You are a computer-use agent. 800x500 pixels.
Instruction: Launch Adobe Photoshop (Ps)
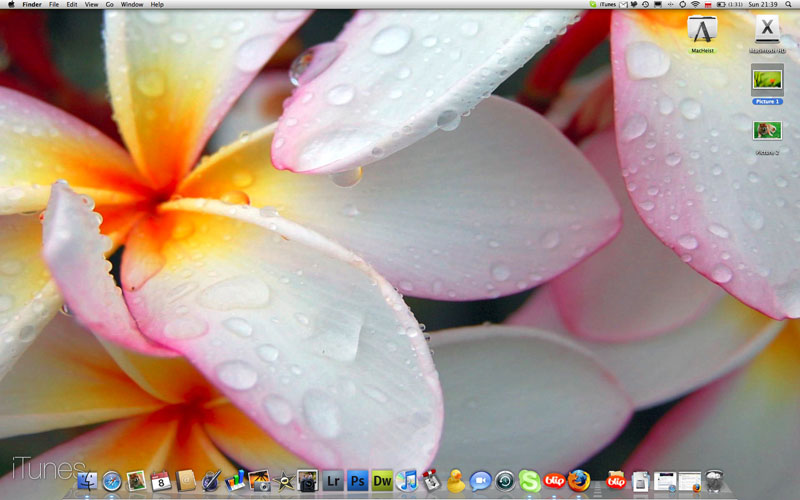point(358,481)
